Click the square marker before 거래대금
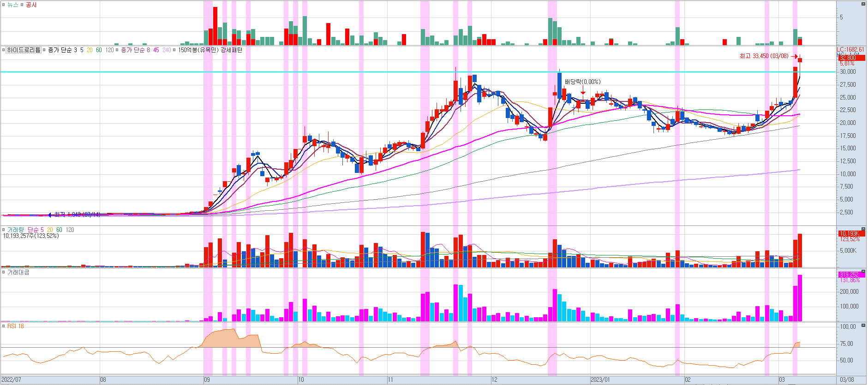This screenshot has width=868, height=385. pyautogui.click(x=4, y=272)
